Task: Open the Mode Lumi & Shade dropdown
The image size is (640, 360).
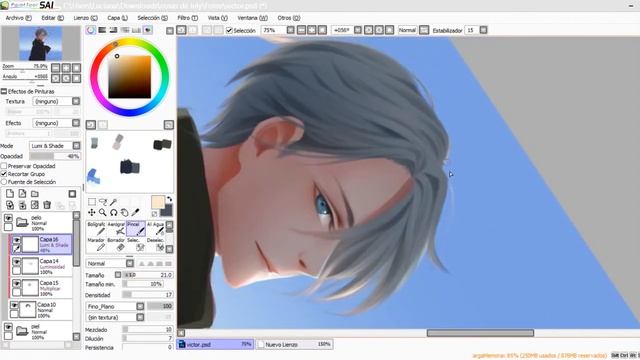Action: point(76,146)
